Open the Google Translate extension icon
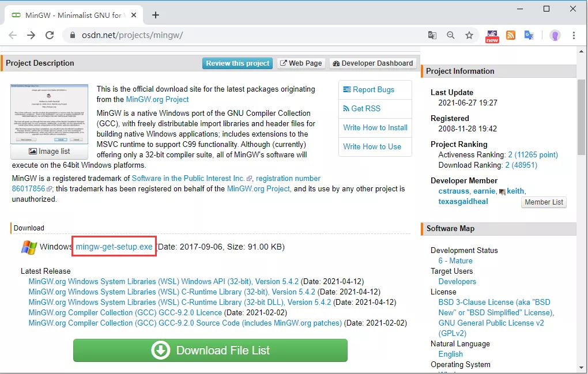This screenshot has width=588, height=374. pos(529,35)
